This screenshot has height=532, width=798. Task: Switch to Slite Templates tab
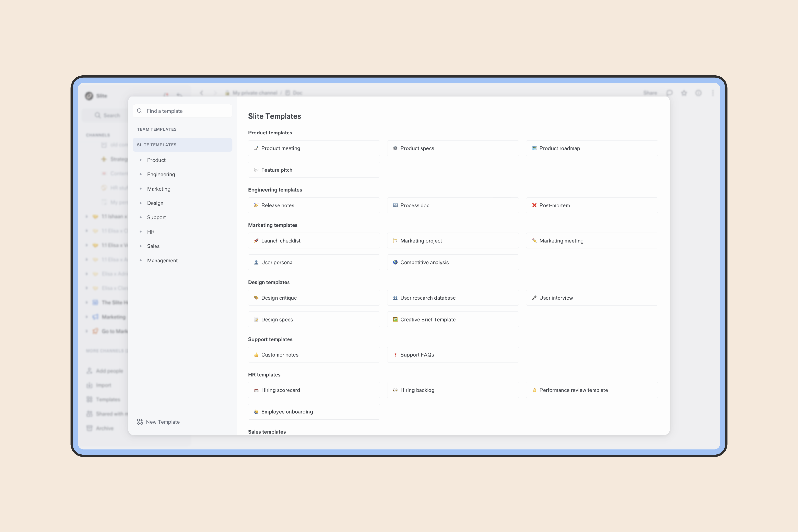(157, 144)
